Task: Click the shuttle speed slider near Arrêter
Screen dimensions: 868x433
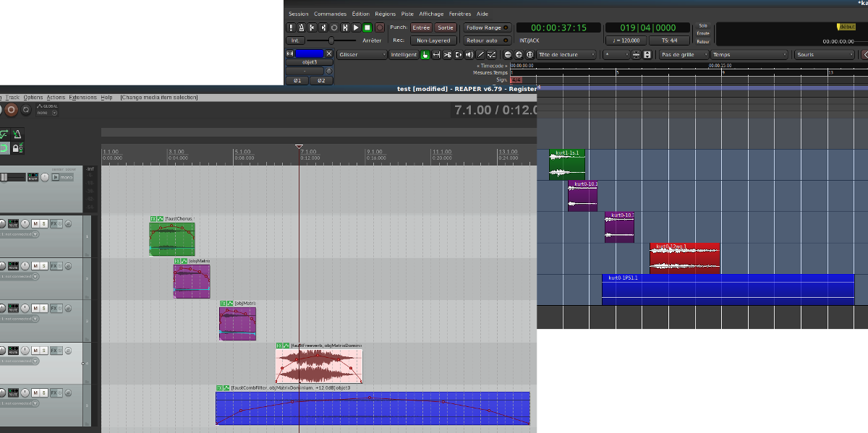Action: coord(331,40)
